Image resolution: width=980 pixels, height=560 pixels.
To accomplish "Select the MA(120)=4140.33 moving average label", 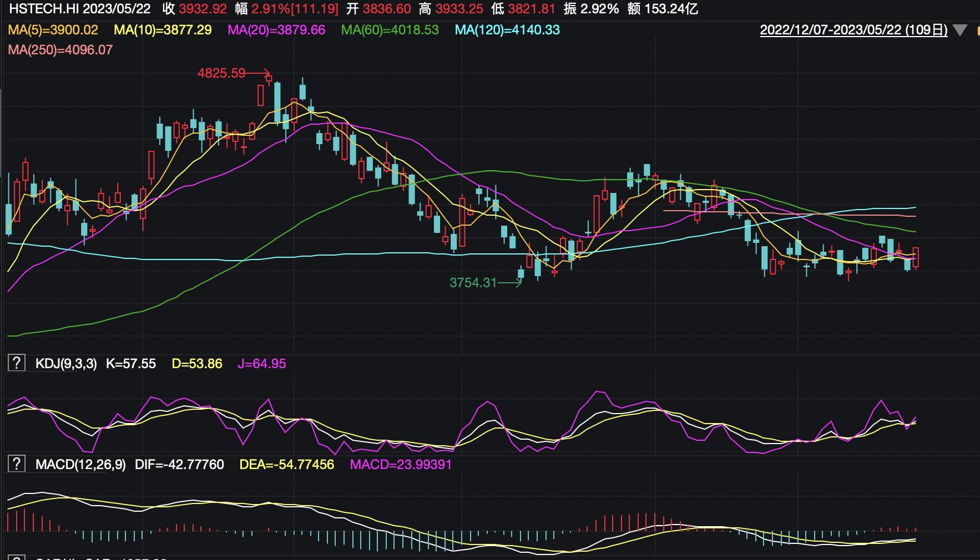I will [x=507, y=30].
